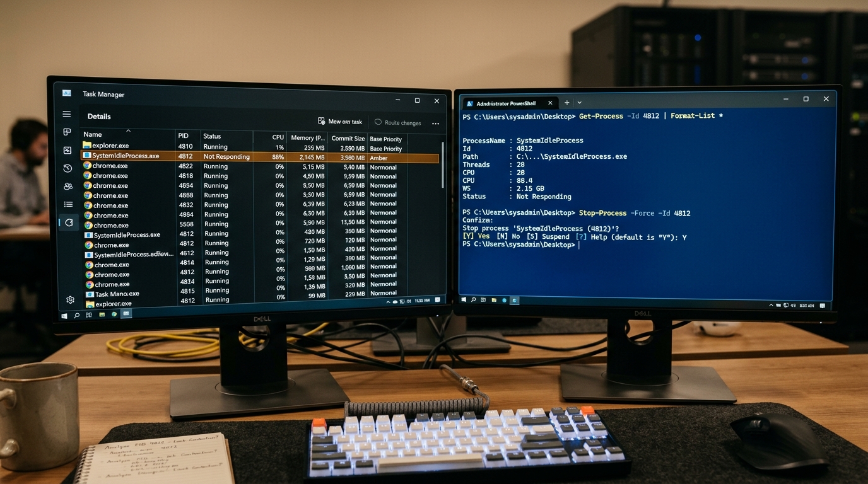Click the Get-Process command text in PowerShell
868x484 pixels.
601,116
